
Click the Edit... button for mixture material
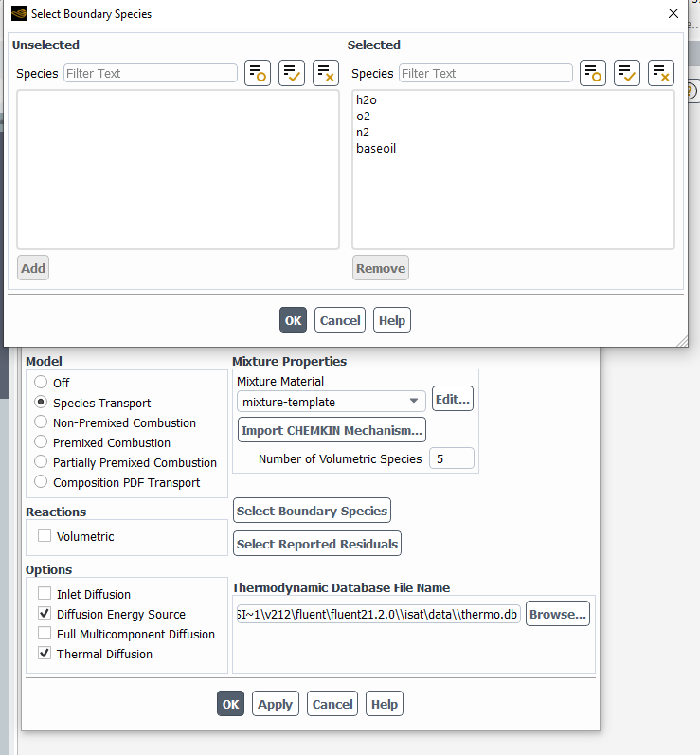(x=453, y=399)
